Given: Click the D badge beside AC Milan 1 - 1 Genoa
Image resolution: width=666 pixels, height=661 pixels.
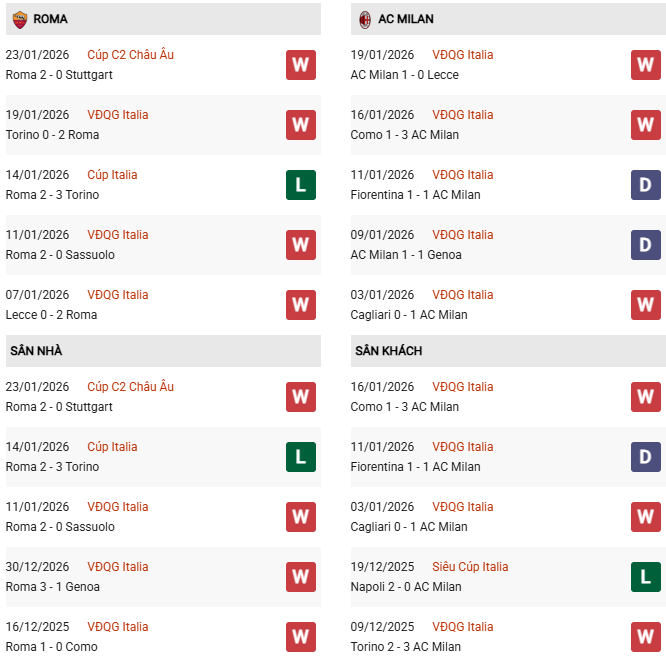Looking at the screenshot, I should 645,245.
